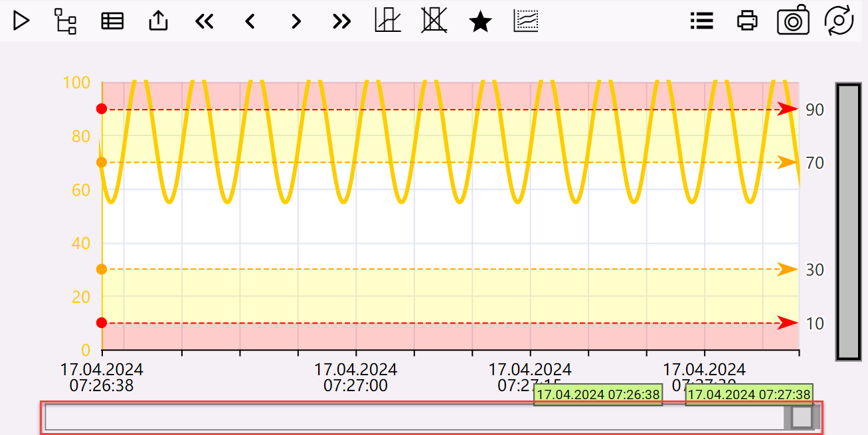Take a snapshot with camera icon
This screenshot has width=868, height=435.
coord(793,21)
